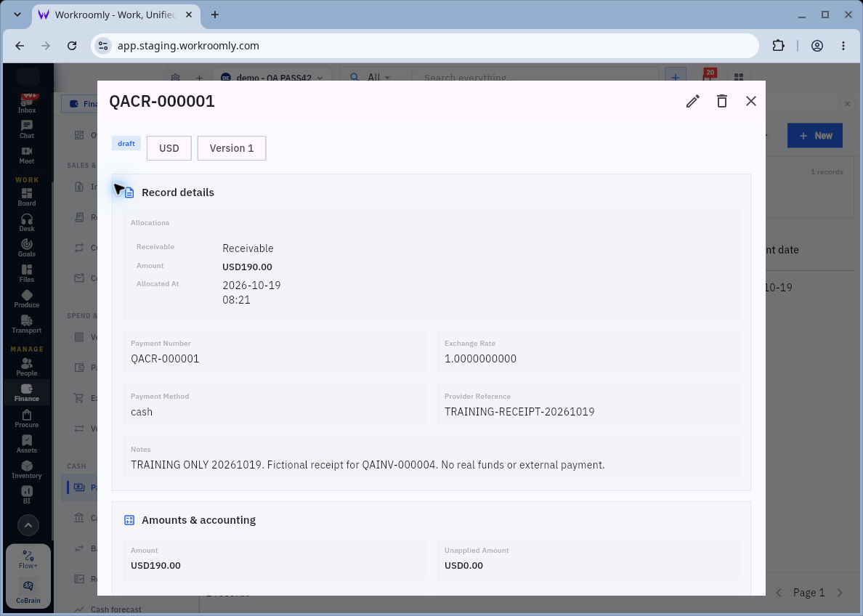Click the Record details section icon

click(x=129, y=192)
